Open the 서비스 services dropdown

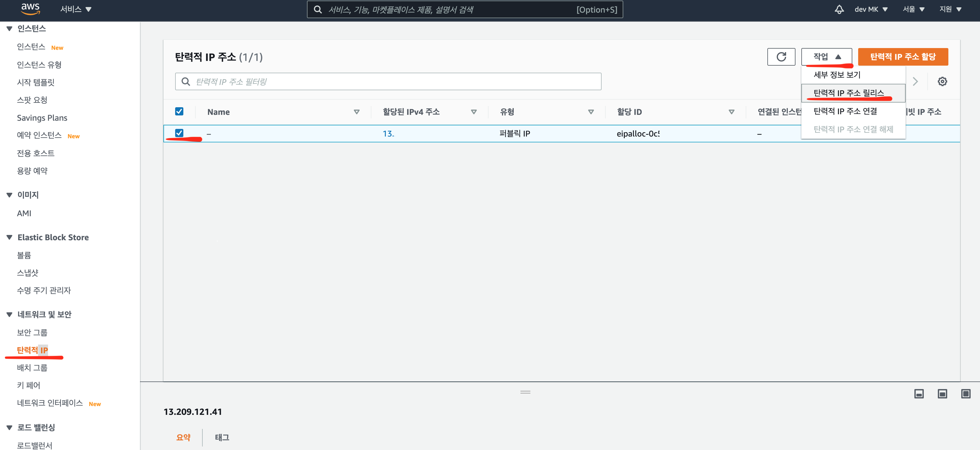tap(76, 9)
